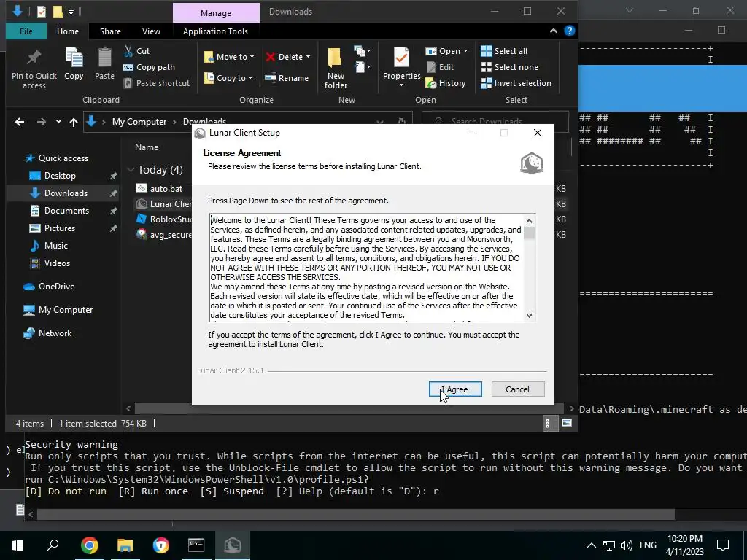Image resolution: width=747 pixels, height=560 pixels.
Task: Switch to the Home ribbon tab
Action: (x=68, y=31)
